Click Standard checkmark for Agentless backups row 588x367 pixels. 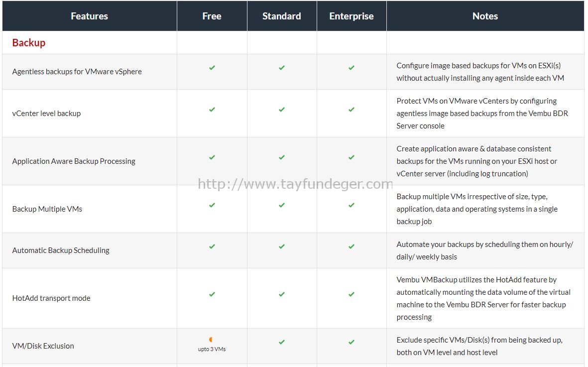(x=282, y=68)
